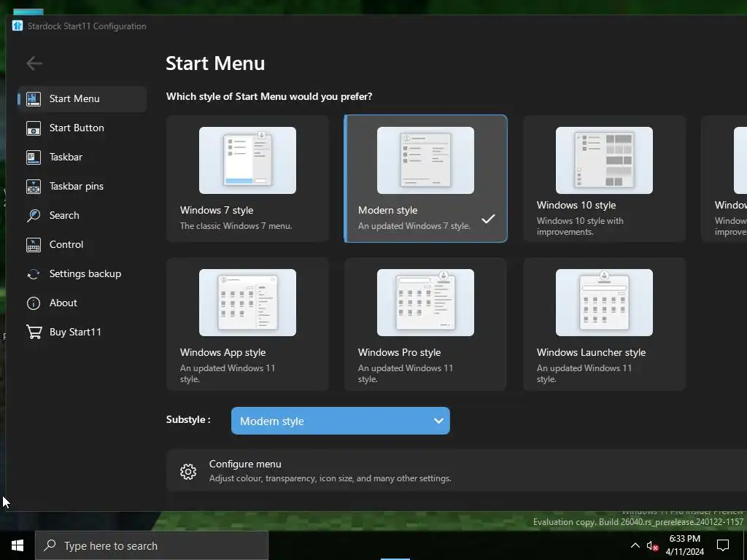Click the Windows Launcher style preview thumbnail
The height and width of the screenshot is (560, 747).
(604, 303)
